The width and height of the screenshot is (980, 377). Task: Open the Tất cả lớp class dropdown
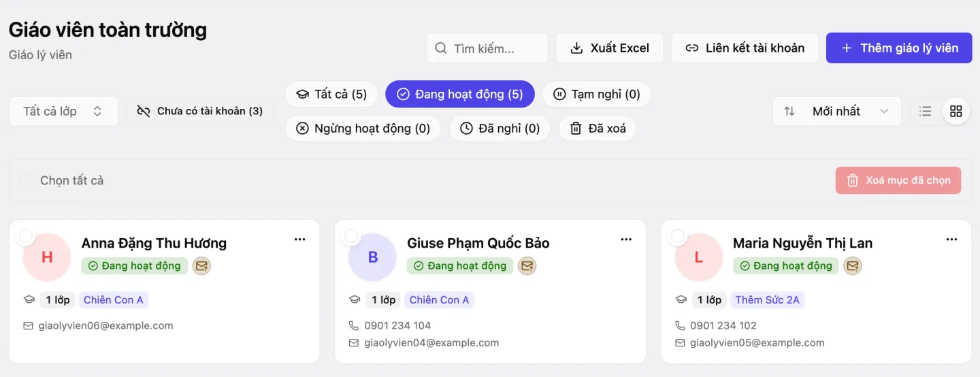63,111
